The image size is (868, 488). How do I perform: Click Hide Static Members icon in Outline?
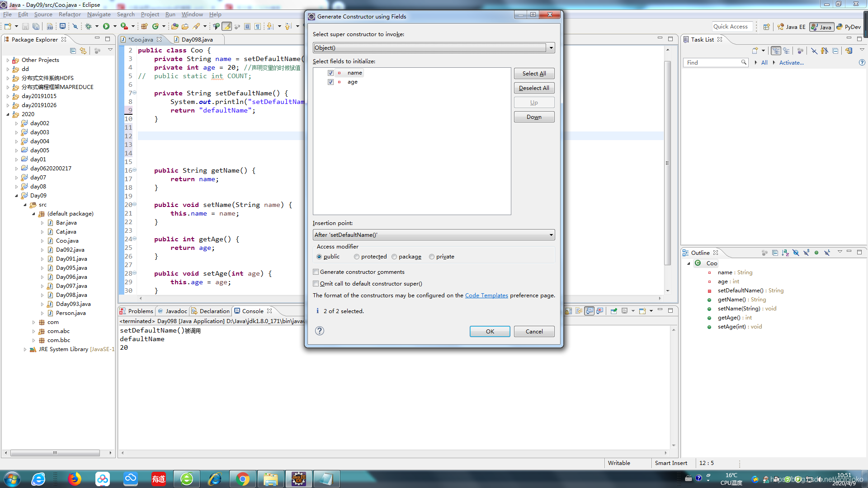[806, 253]
